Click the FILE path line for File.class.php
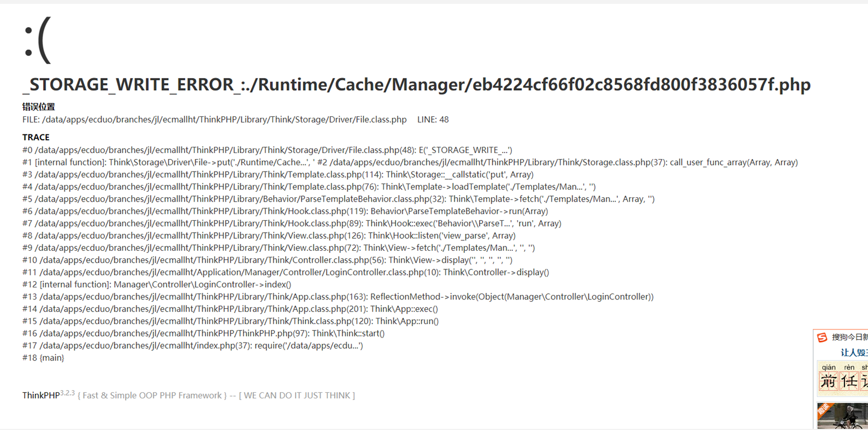Screen dimensions: 868x430 click(214, 120)
